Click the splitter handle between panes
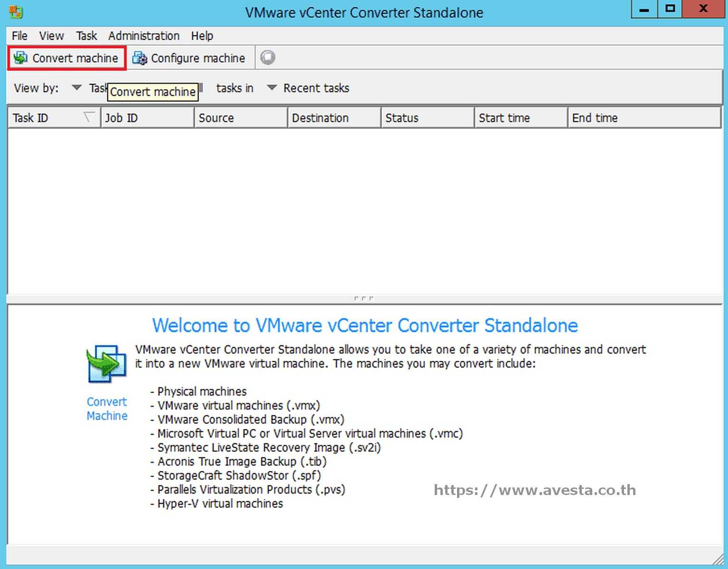 364,298
